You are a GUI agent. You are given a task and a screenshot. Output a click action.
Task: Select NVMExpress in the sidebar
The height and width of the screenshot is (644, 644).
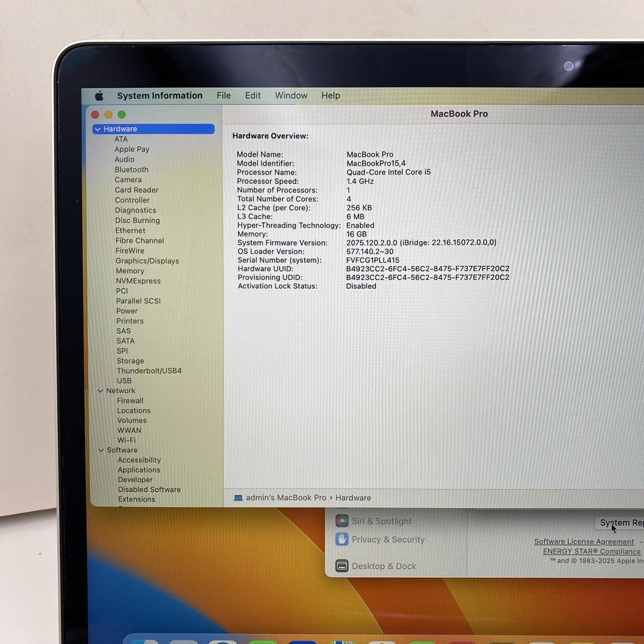138,281
